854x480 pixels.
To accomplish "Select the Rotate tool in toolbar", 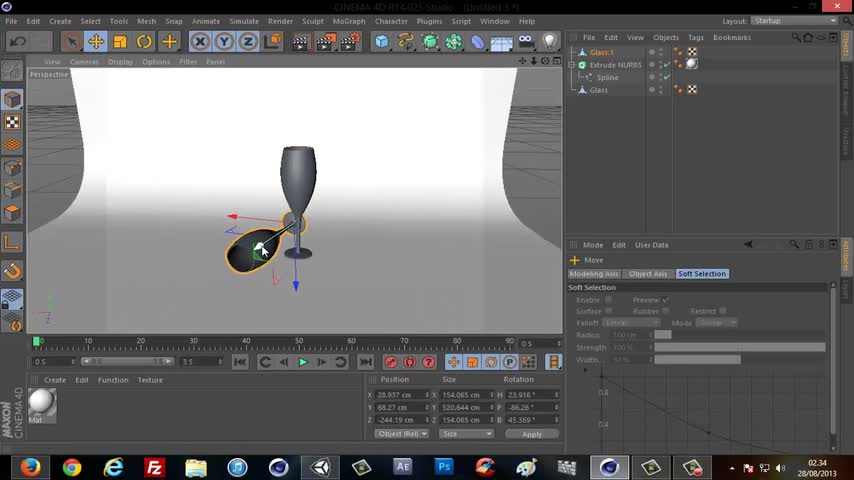I will point(144,41).
